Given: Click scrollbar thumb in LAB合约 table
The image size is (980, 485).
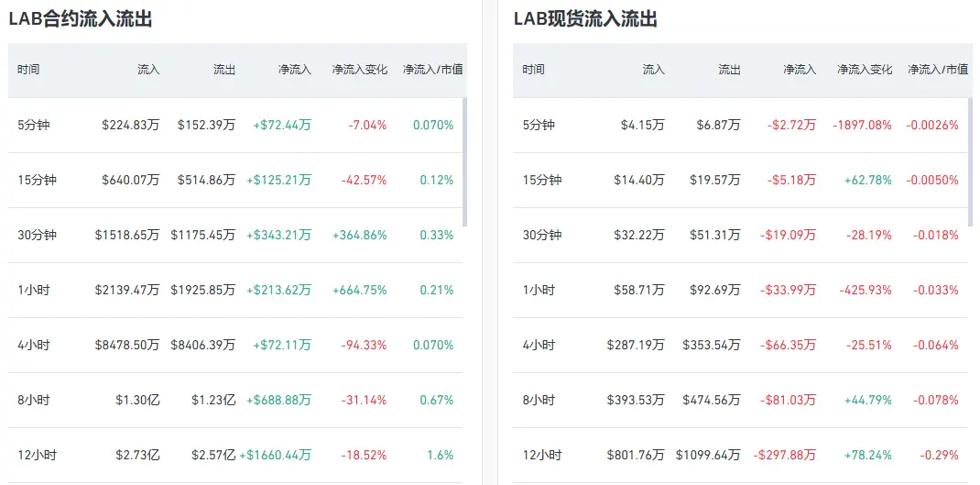Looking at the screenshot, I should 464,161.
